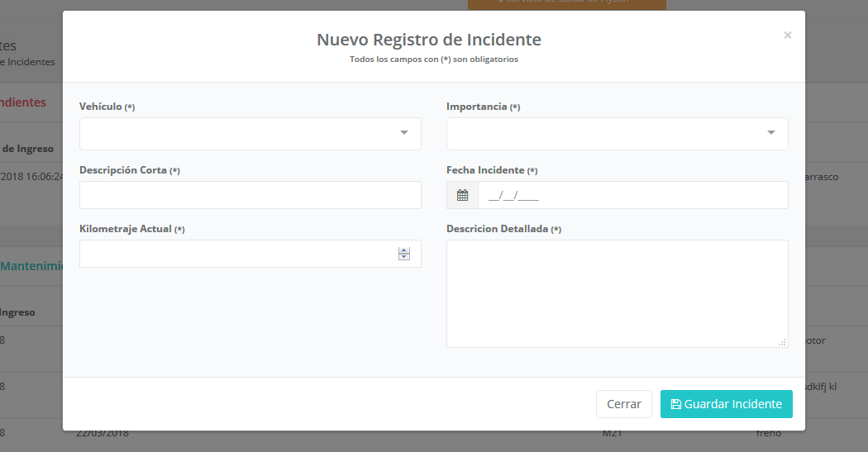Increase Kilometraje Actual with the up arrow
868x452 pixels.
tap(404, 250)
